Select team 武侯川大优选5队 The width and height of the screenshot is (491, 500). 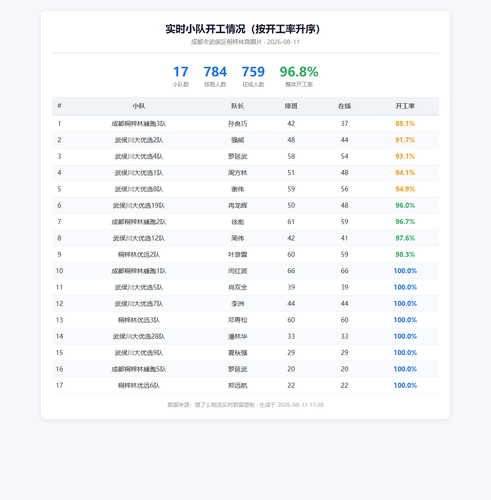click(x=139, y=287)
